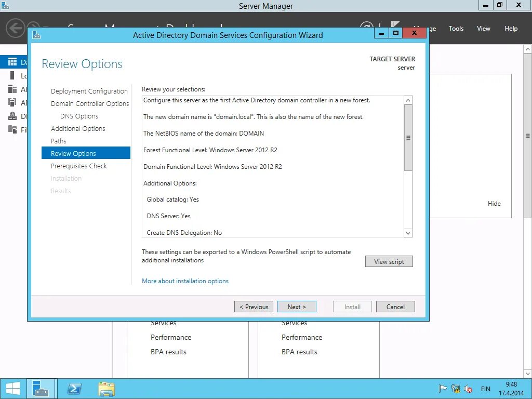This screenshot has width=532, height=399.
Task: Select Deployment Configuration wizard step
Action: (89, 91)
